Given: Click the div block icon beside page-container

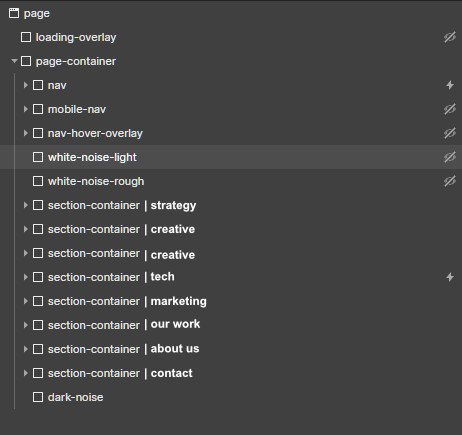Looking at the screenshot, I should tap(26, 61).
